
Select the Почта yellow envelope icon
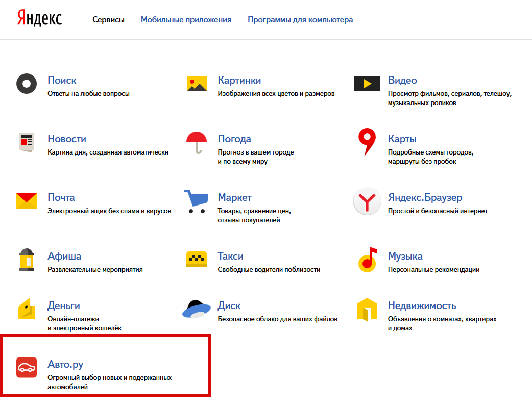(27, 201)
